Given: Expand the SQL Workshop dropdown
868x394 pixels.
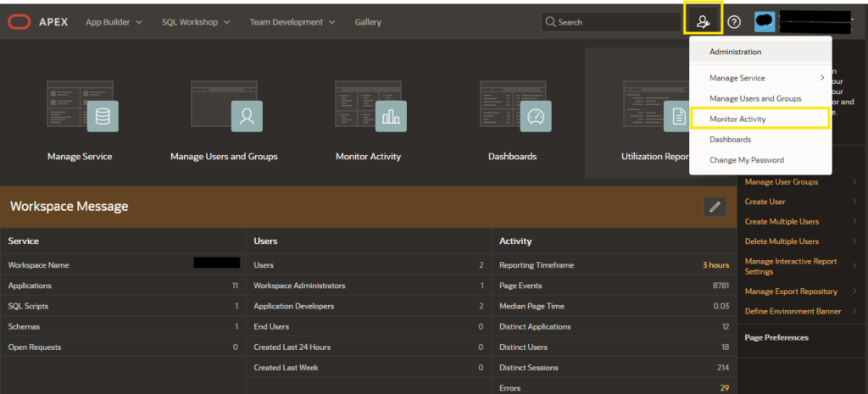Looking at the screenshot, I should tap(197, 22).
